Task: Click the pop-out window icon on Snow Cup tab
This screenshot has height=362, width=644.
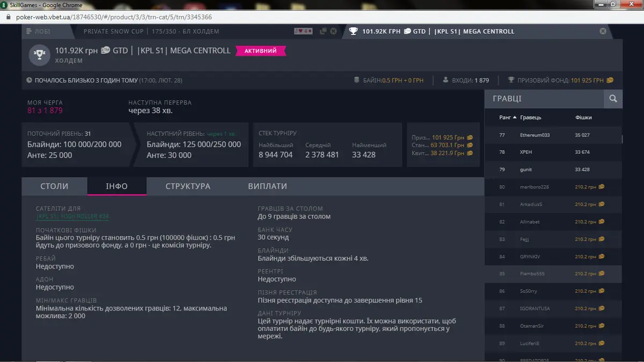Action: [x=323, y=31]
